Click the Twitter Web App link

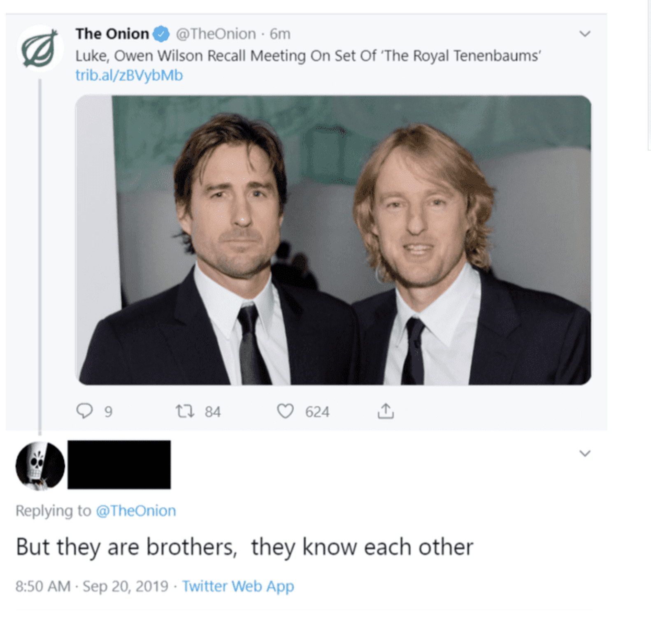click(x=238, y=586)
